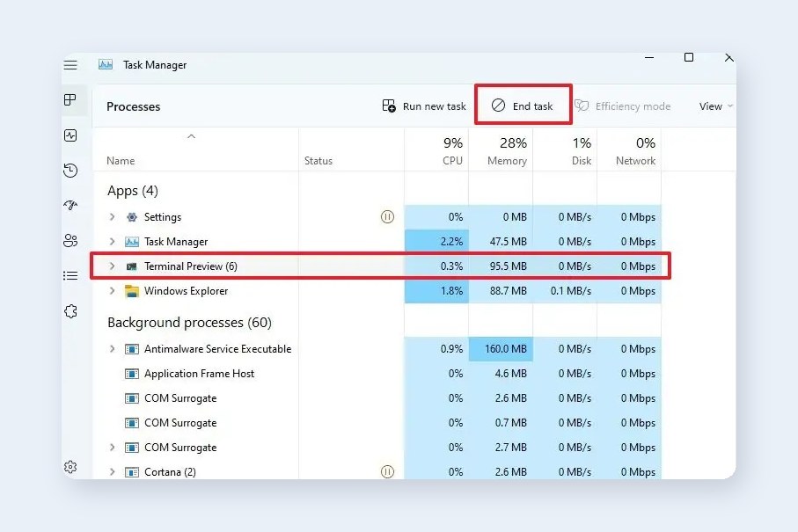
Task: Sort by CPU column header
Action: click(x=436, y=151)
